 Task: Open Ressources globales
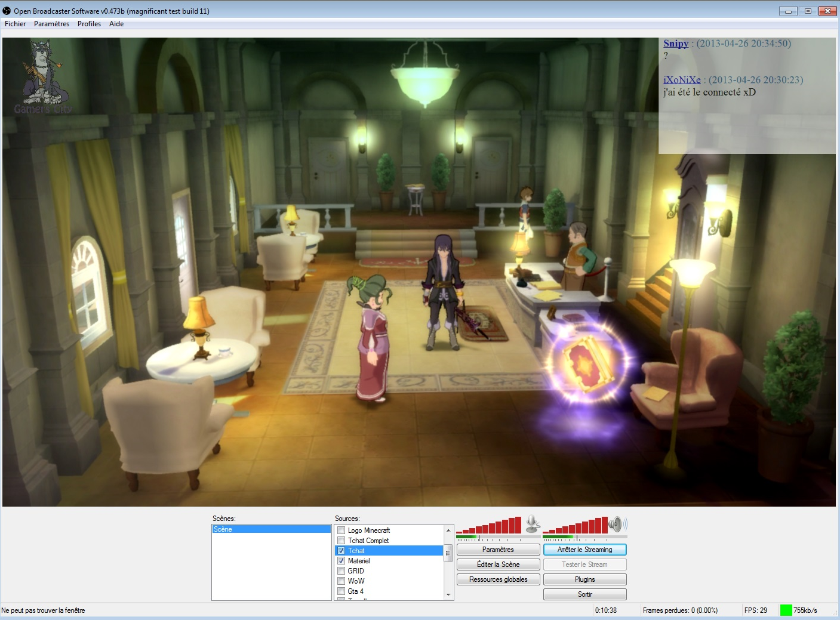coord(498,579)
